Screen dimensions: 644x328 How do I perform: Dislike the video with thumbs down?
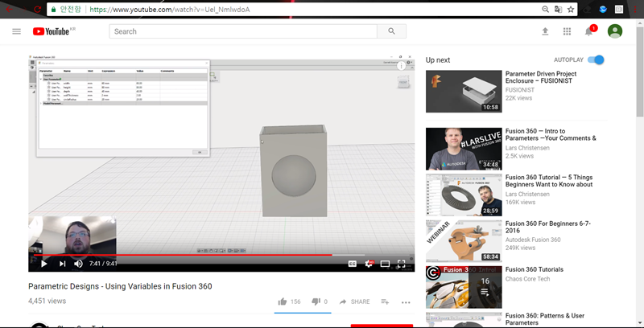[x=316, y=301]
